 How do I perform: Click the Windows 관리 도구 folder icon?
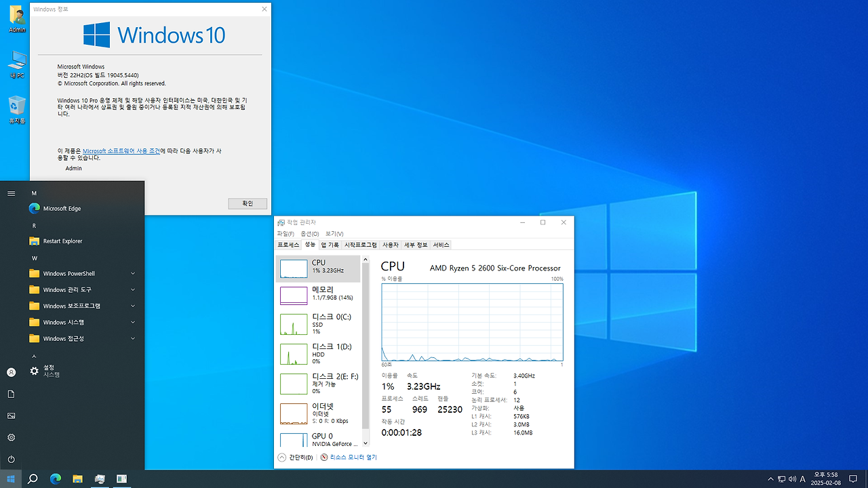[x=35, y=290]
